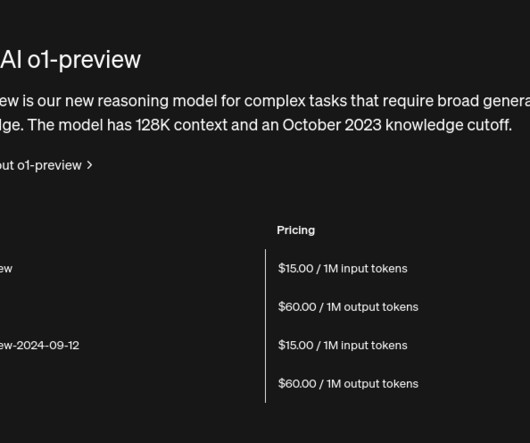Click input tokens price directly below Pricing header

point(342,268)
